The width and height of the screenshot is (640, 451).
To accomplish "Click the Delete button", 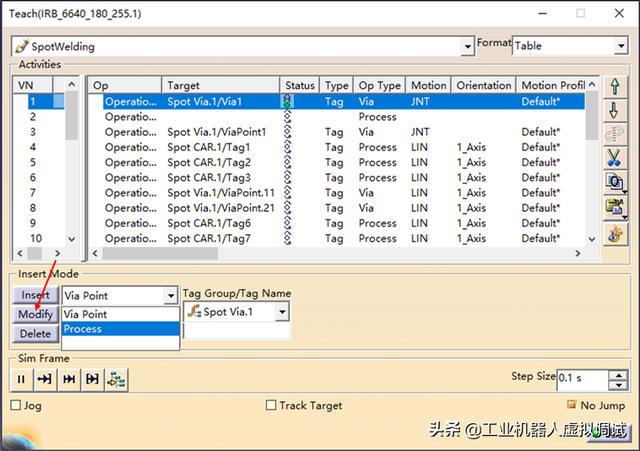I will pos(36,333).
